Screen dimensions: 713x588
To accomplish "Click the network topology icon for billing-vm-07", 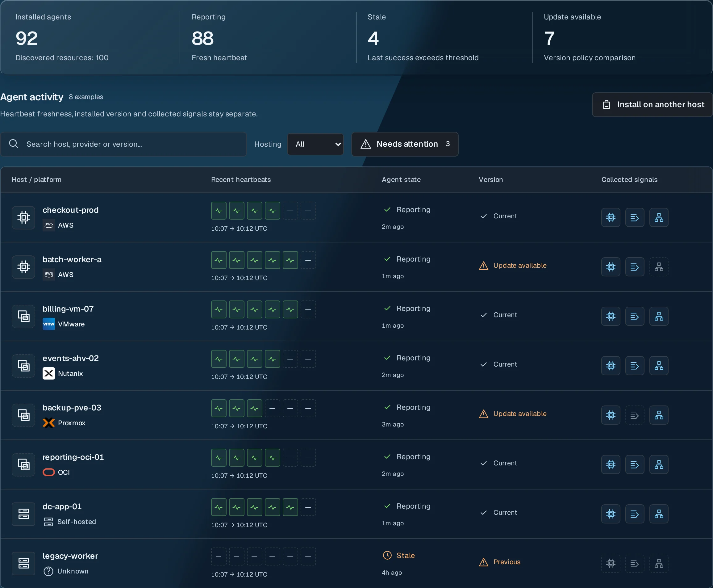I will pyautogui.click(x=658, y=316).
